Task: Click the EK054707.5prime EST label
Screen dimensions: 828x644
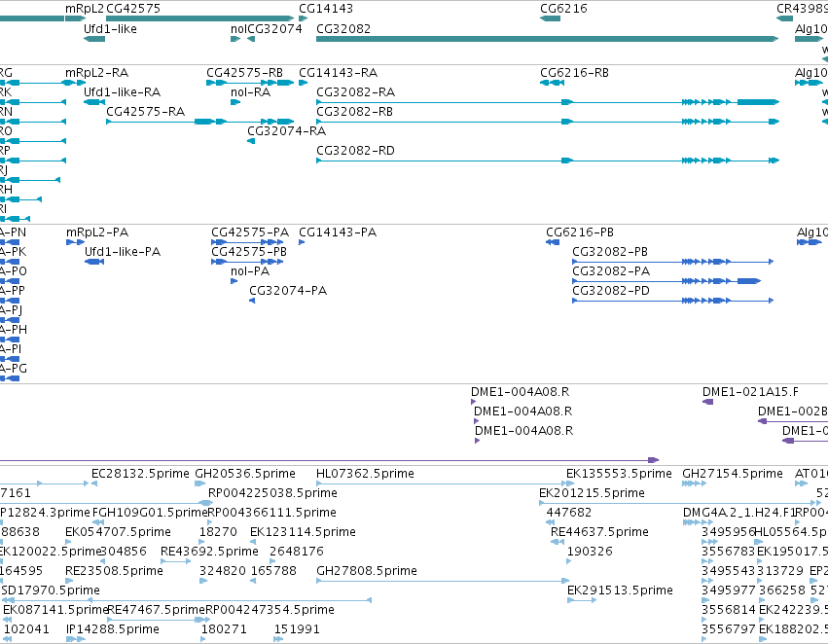Action: point(119,532)
